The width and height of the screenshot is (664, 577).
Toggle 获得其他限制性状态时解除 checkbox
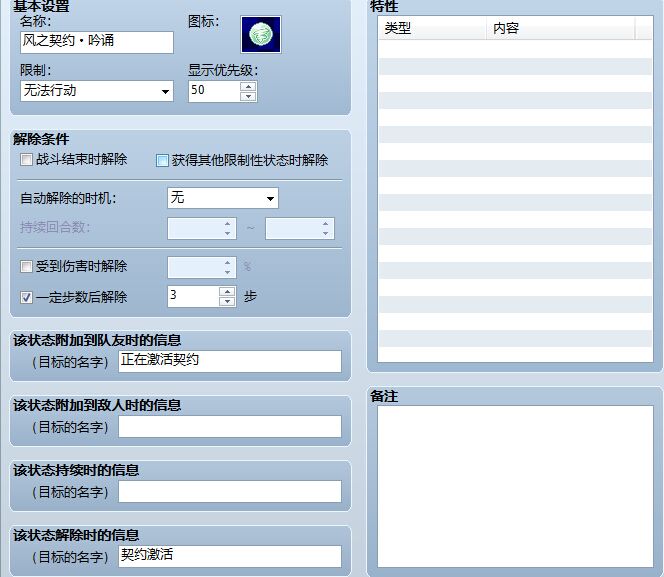162,160
